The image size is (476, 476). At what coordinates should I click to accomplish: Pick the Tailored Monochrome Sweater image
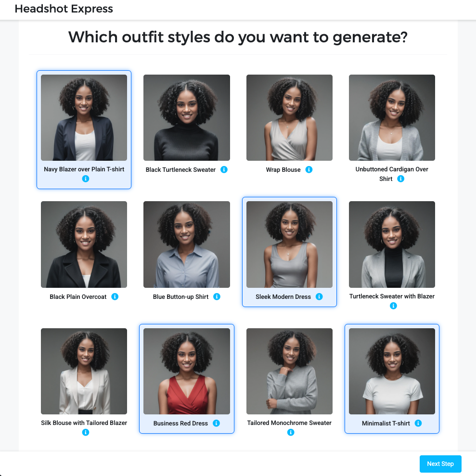pyautogui.click(x=289, y=371)
